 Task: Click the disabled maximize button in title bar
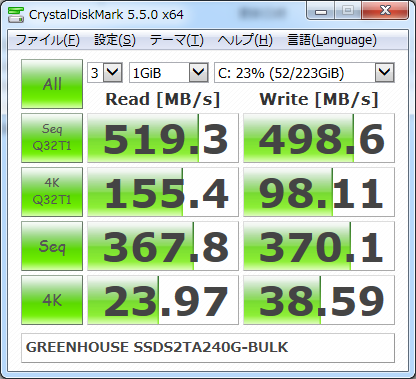pos(348,11)
